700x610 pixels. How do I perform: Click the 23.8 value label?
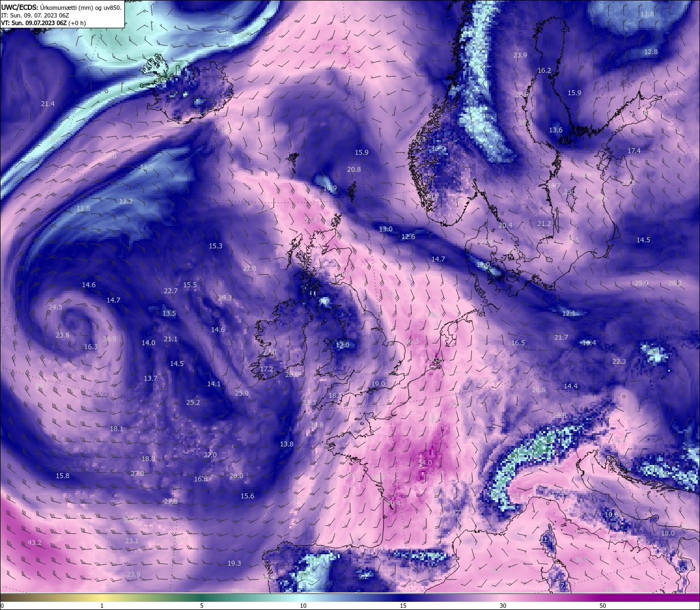point(62,335)
